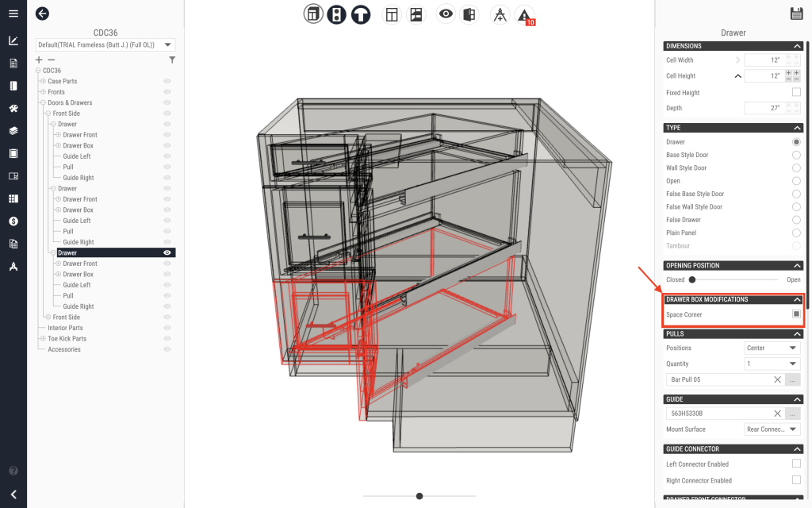The width and height of the screenshot is (812, 508).
Task: Enable the Fixed Height checkbox
Action: pos(796,93)
